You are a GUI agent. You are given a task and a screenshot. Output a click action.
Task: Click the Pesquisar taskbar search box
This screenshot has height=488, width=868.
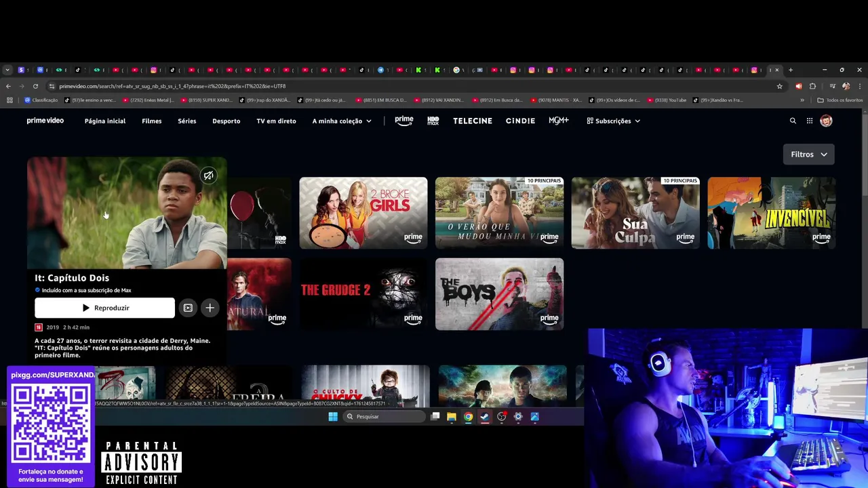click(x=383, y=417)
